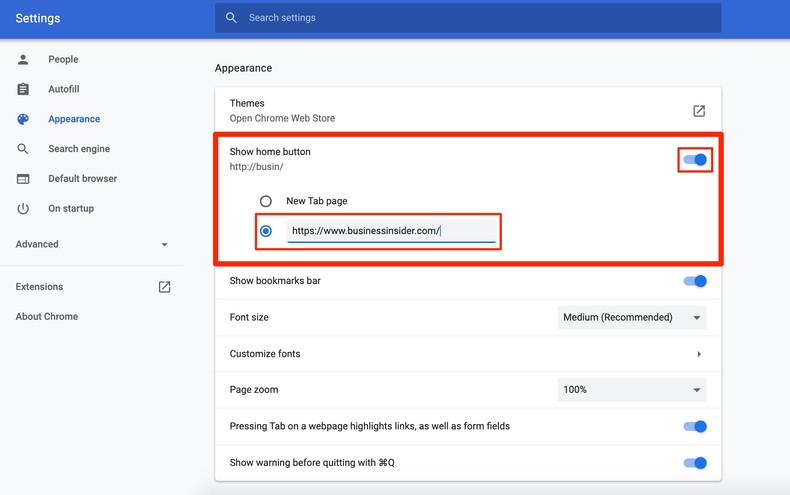Disable the Show bookmarks bar toggle

(x=695, y=281)
